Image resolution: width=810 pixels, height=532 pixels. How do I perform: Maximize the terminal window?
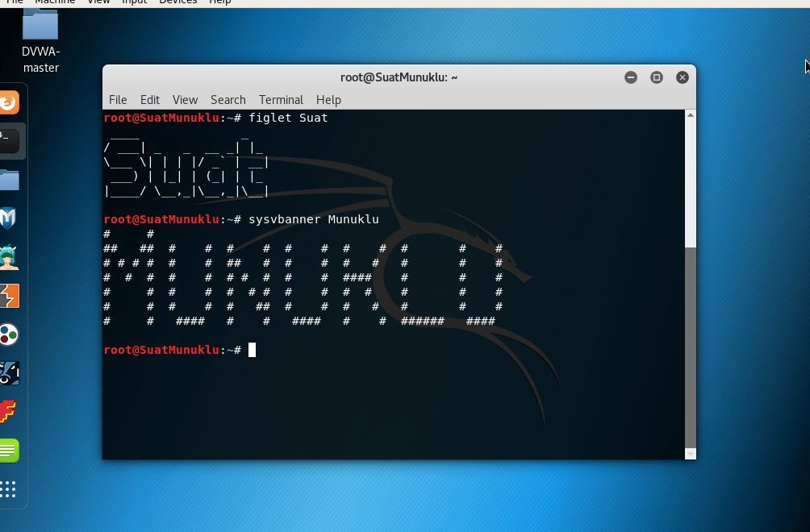pos(657,77)
